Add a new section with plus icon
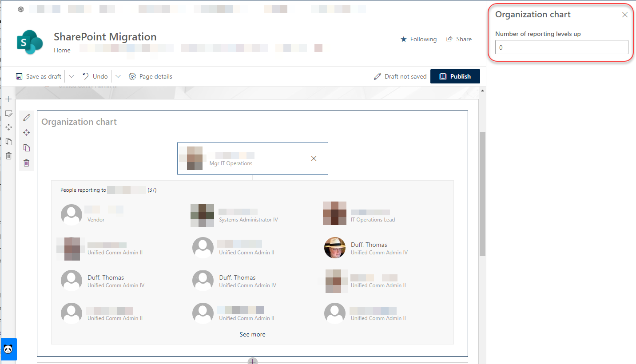This screenshot has width=636, height=364. 8,99
